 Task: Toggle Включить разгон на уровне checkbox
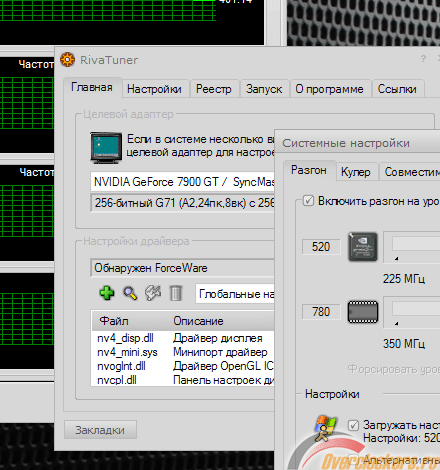[308, 201]
